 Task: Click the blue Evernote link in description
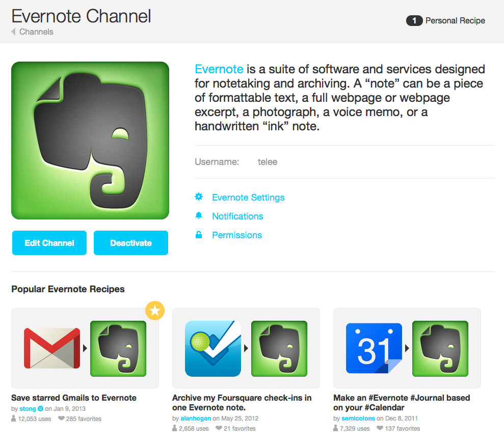(x=219, y=69)
